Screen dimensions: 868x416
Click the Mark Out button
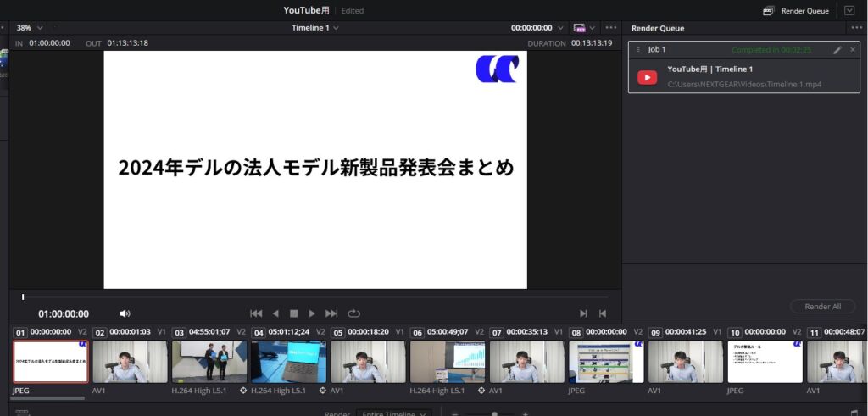coord(603,313)
